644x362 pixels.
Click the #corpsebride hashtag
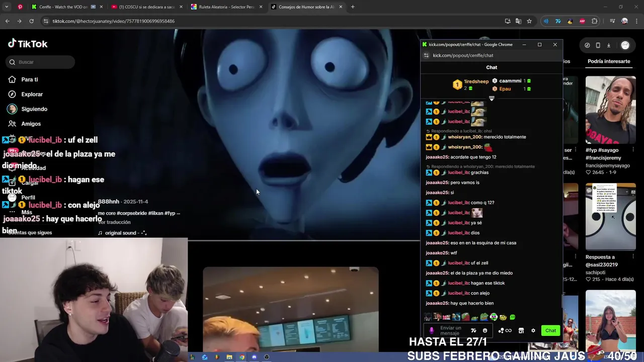[x=132, y=213]
